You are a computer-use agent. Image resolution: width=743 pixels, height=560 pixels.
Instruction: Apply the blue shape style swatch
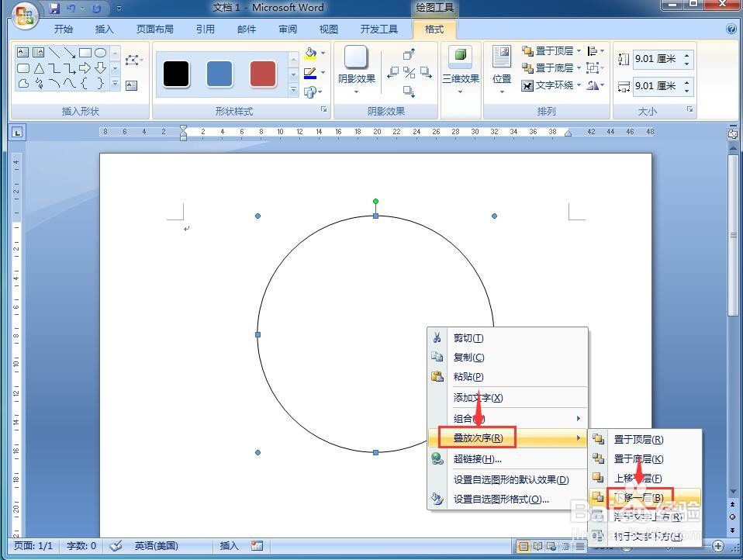coord(219,74)
